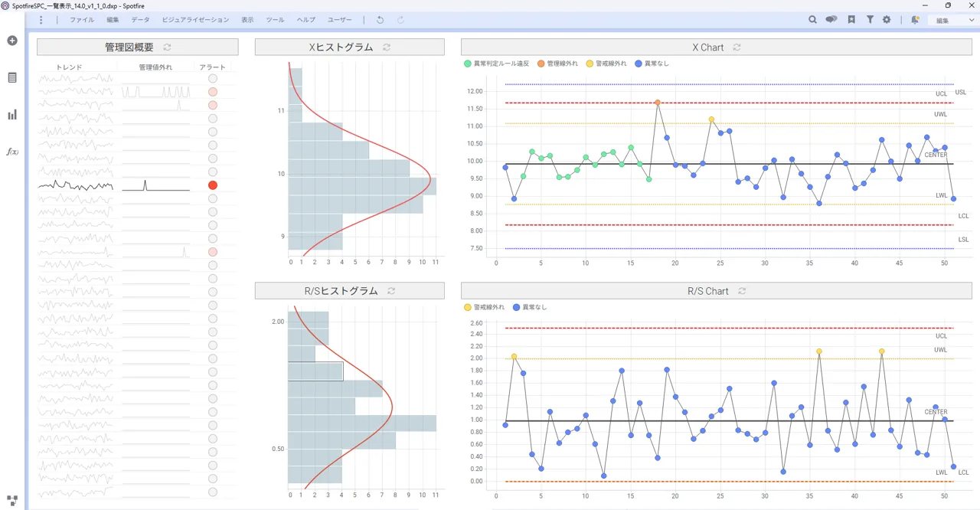The height and width of the screenshot is (510, 980).
Task: Open the ツール menu
Action: pos(275,20)
